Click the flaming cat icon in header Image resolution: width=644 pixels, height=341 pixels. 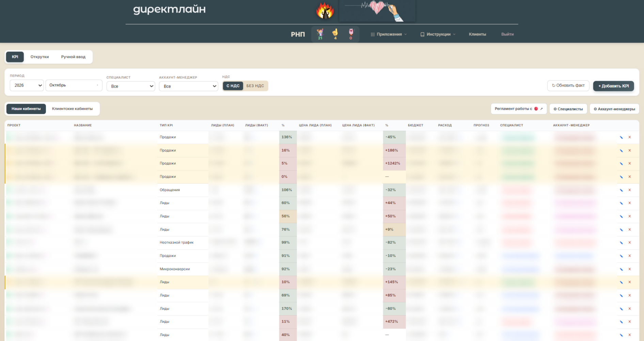(325, 10)
